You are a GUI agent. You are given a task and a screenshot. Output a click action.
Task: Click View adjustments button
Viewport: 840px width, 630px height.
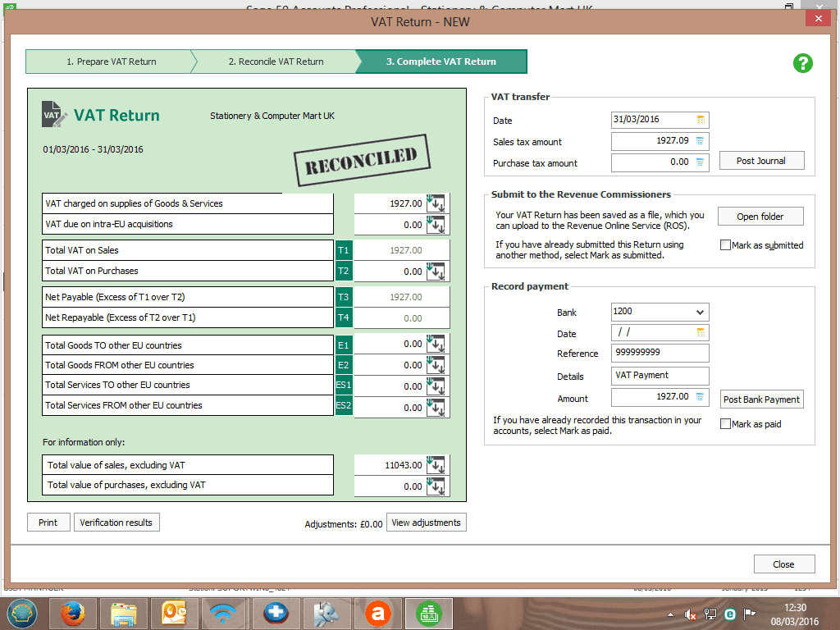click(426, 523)
